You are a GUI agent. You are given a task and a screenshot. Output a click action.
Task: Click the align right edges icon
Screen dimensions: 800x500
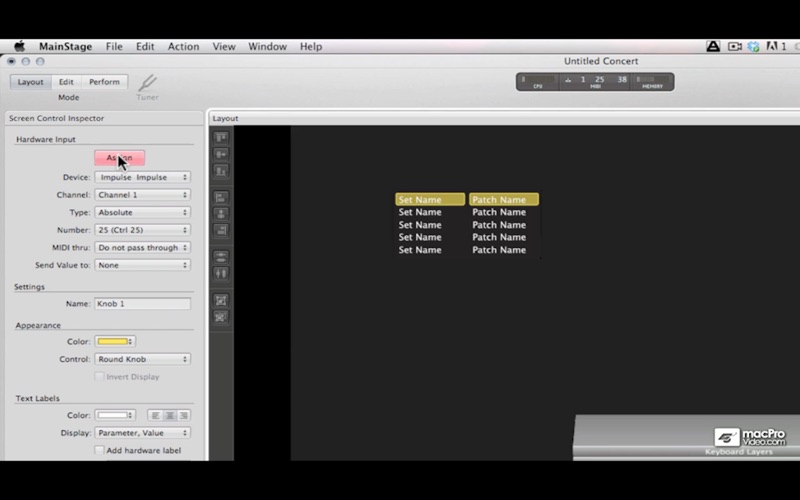[x=221, y=231]
